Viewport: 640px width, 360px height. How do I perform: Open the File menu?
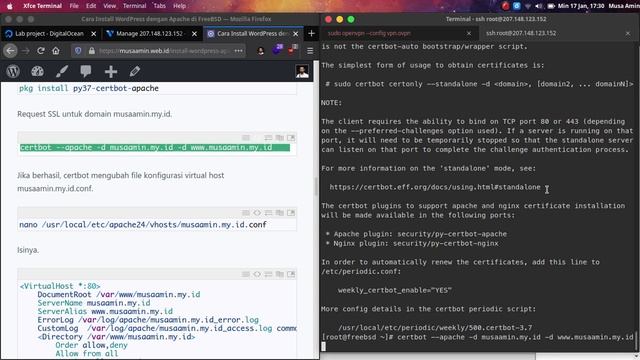pyautogui.click(x=74, y=6)
